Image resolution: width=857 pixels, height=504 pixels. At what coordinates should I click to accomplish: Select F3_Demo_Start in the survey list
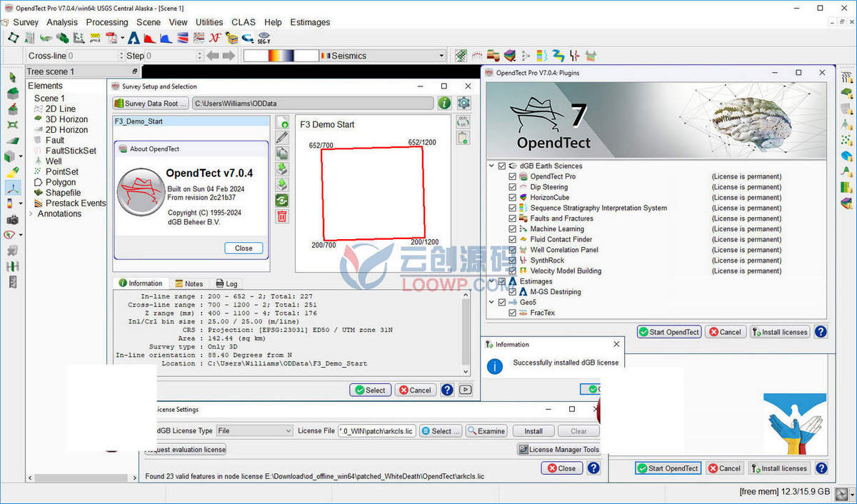191,121
